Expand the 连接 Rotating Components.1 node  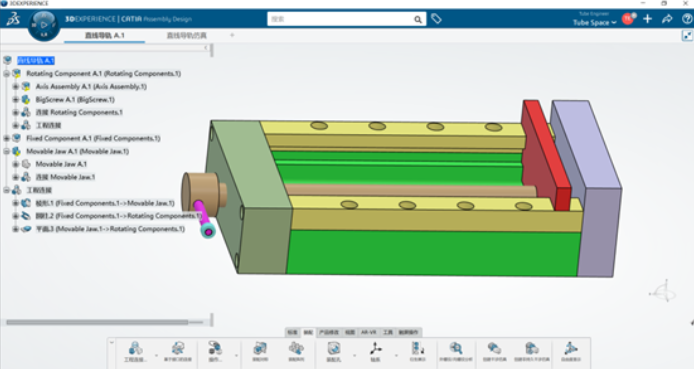(x=15, y=112)
